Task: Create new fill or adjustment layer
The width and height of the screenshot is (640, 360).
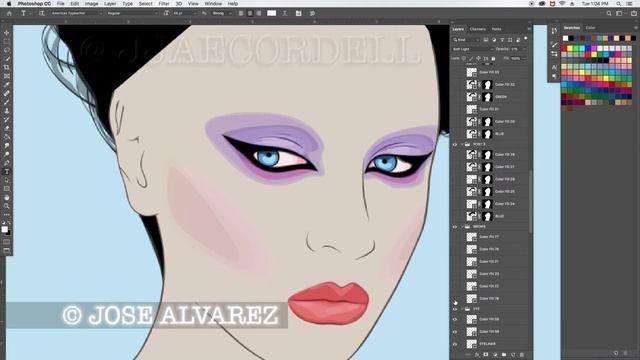Action: pos(495,355)
